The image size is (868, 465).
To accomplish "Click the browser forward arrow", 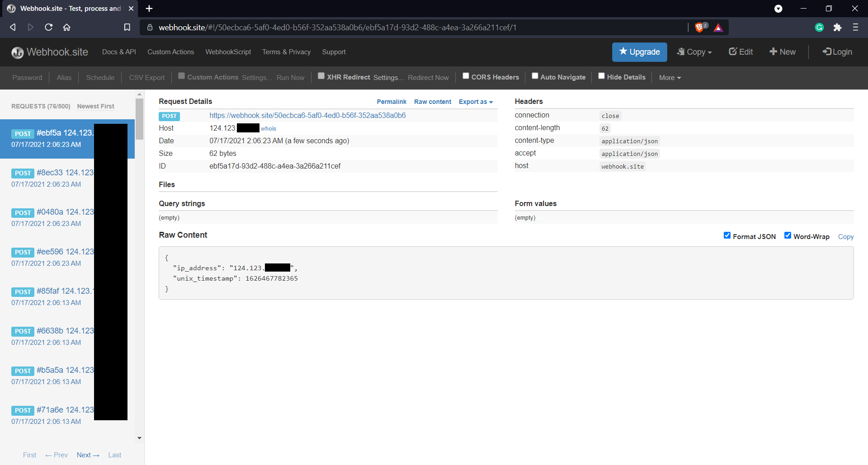I will pyautogui.click(x=30, y=27).
